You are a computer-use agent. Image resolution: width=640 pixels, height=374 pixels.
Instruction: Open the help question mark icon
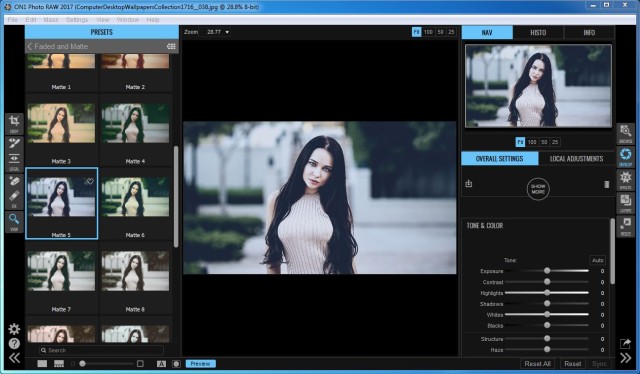(14, 343)
